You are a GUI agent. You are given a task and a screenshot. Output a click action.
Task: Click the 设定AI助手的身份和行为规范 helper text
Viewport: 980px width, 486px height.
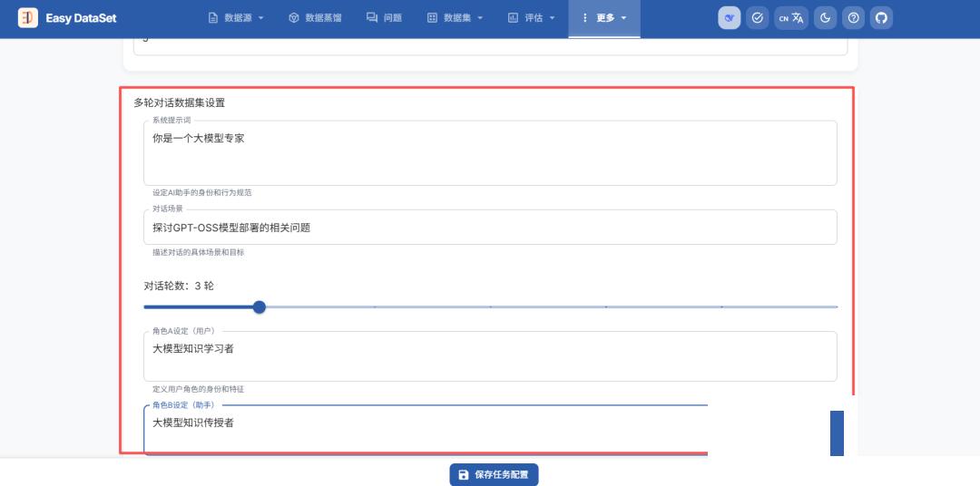click(x=201, y=193)
